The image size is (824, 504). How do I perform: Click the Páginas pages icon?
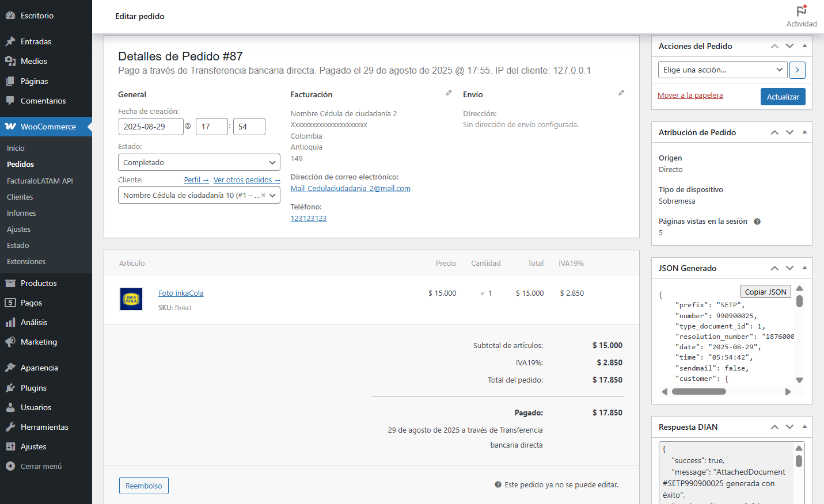coord(10,81)
